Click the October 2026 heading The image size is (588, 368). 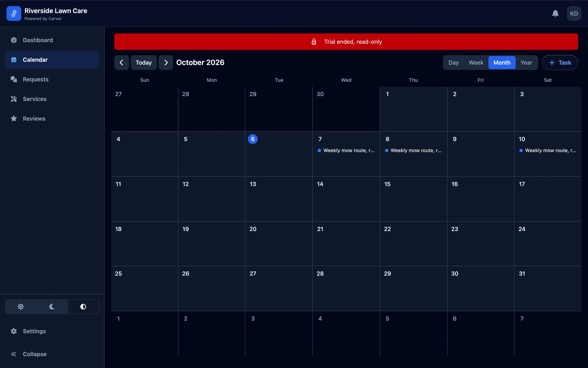pos(200,63)
